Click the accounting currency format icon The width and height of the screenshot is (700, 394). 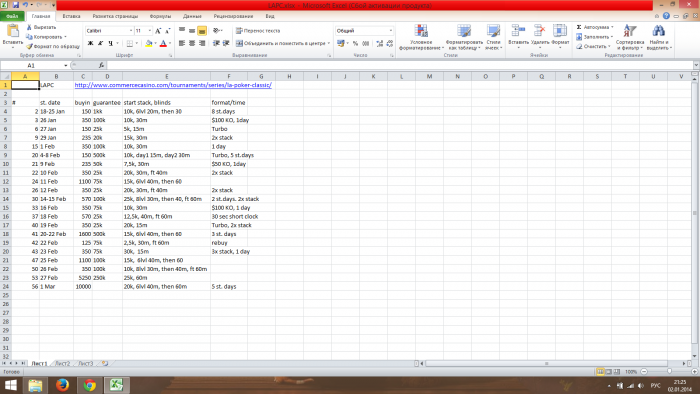341,43
